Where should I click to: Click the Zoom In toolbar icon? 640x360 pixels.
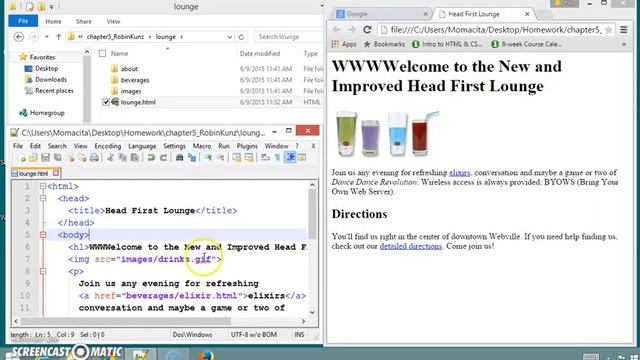pyautogui.click(x=208, y=158)
